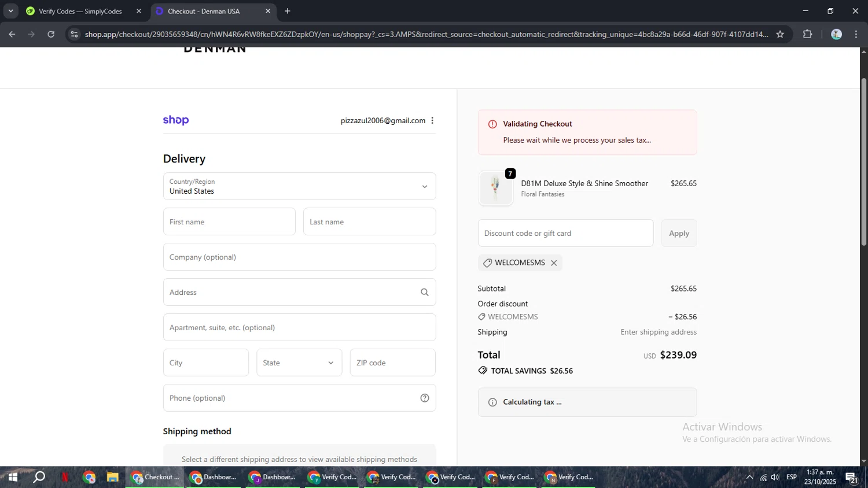Click the browser address bar URL
The image size is (868, 488).
point(426,34)
